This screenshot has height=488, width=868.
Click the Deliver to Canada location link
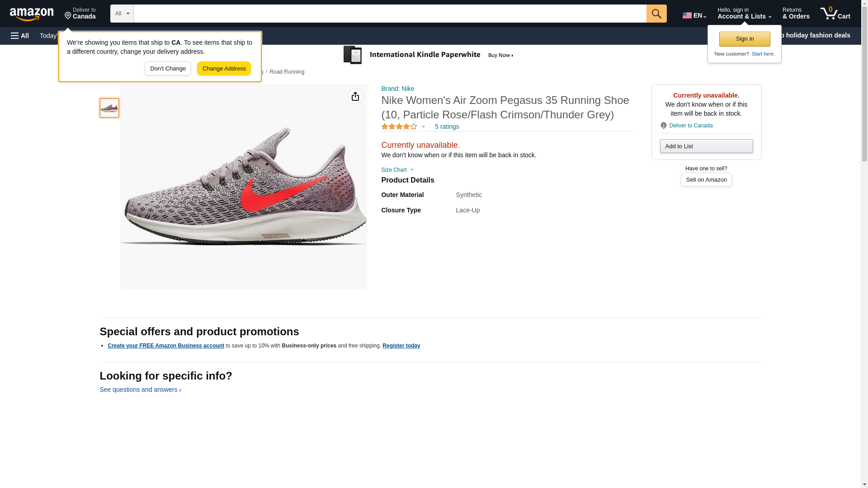690,126
